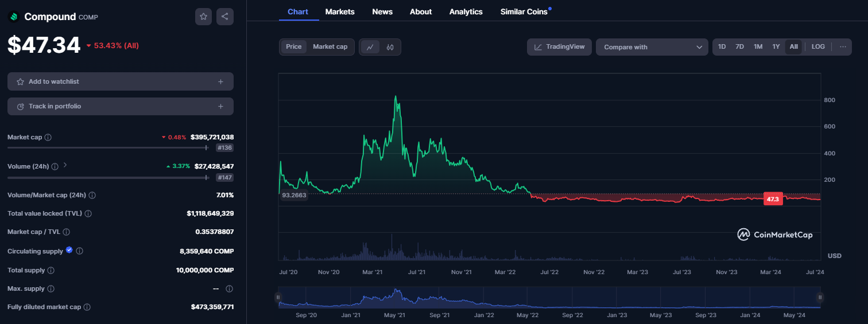Click the #147 volume rank badge
Screen dimensions: 868x324
(224, 178)
